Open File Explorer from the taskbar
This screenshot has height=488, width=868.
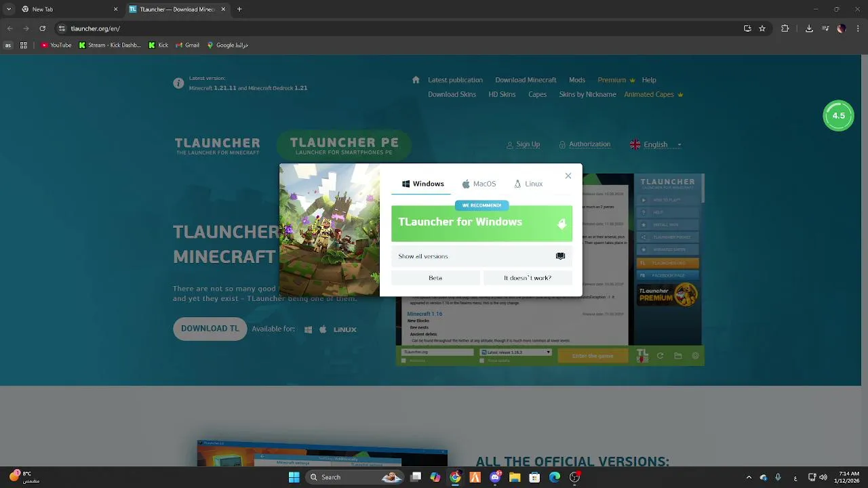pyautogui.click(x=515, y=477)
